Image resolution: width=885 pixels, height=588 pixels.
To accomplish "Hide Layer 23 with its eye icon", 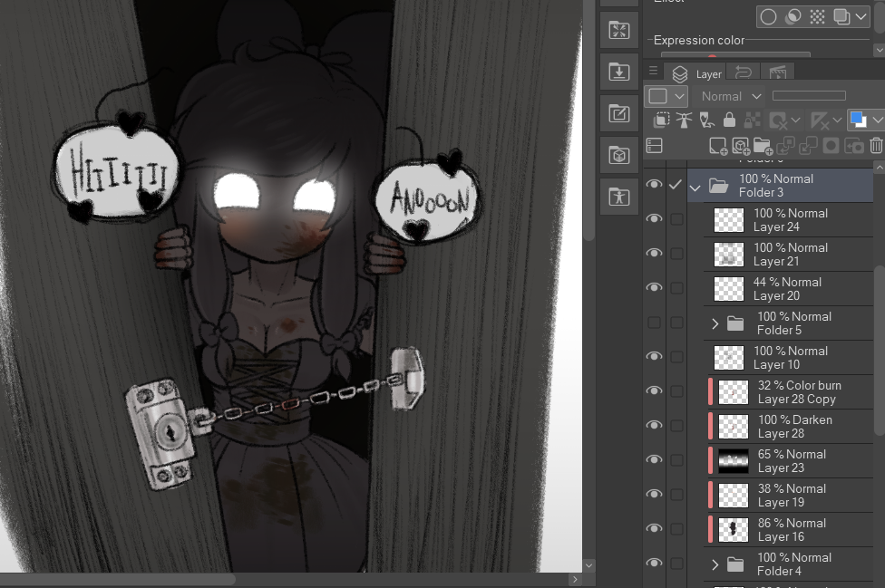I will click(654, 460).
